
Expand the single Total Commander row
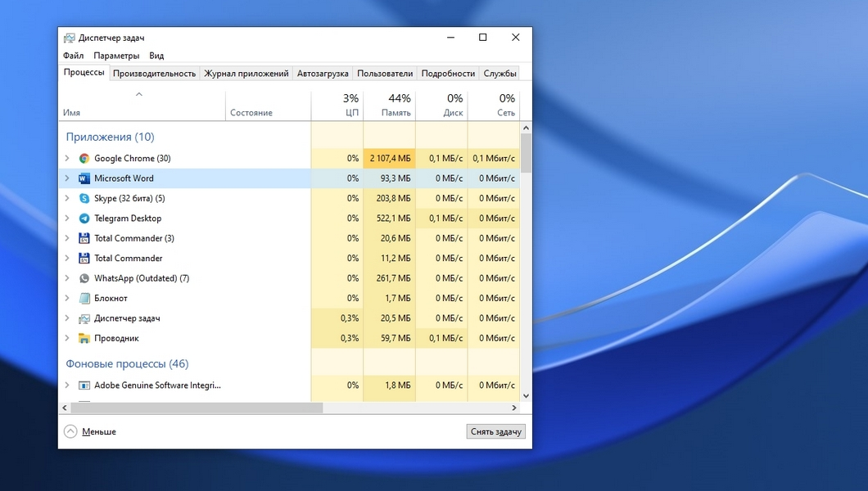click(67, 258)
